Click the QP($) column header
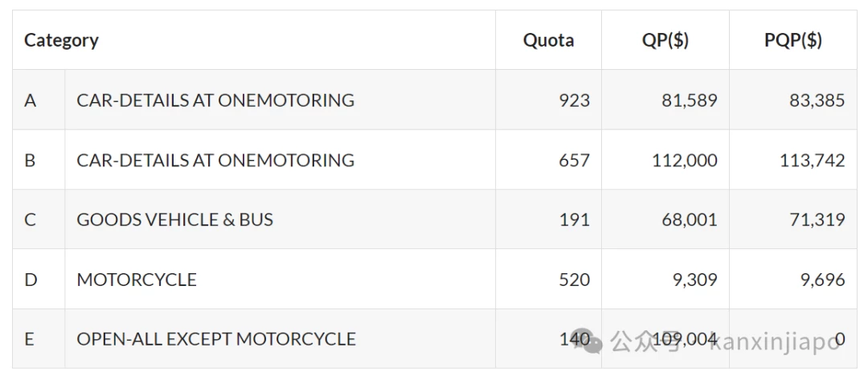Screen dimensions: 868x376 coord(665,40)
